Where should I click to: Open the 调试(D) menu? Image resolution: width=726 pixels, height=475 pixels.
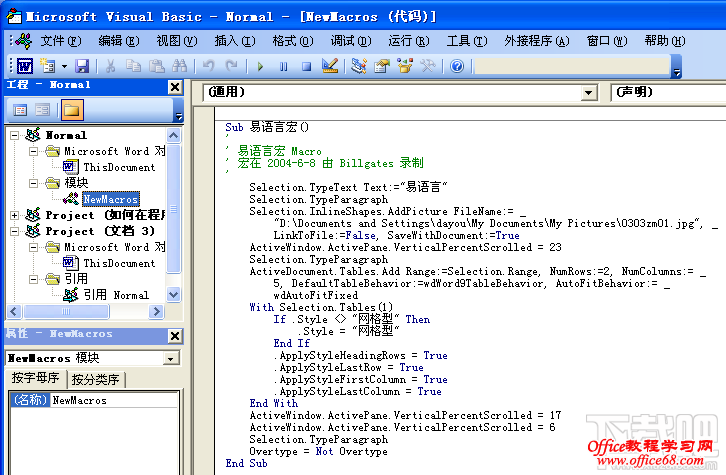[350, 41]
